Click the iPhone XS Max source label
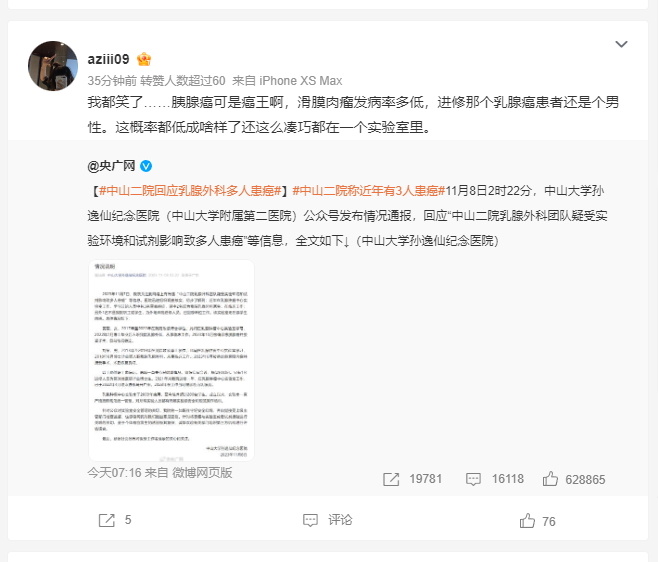The width and height of the screenshot is (658, 562). tap(300, 81)
